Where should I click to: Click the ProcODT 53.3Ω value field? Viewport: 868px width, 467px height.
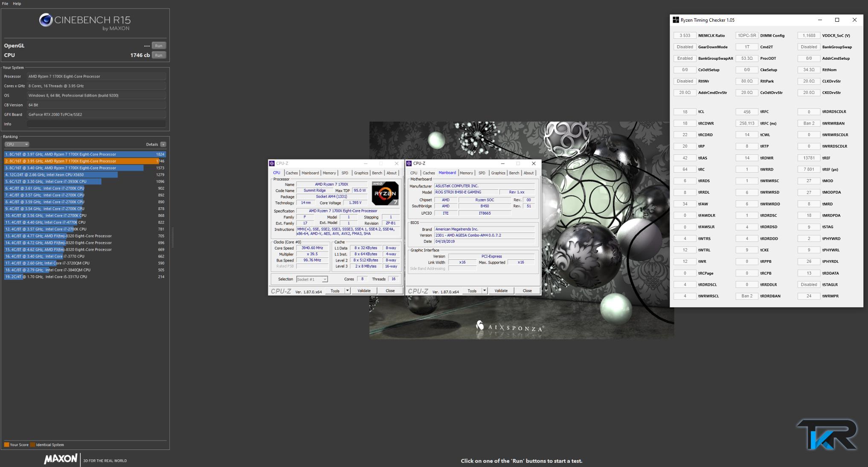(x=747, y=58)
